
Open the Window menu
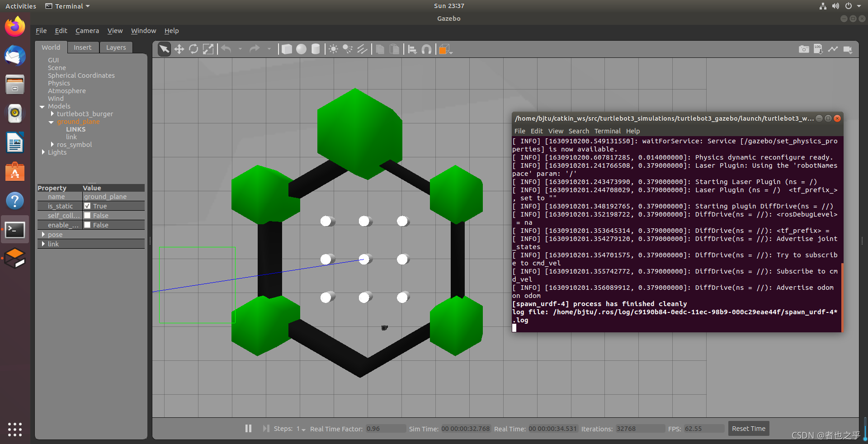(x=143, y=31)
